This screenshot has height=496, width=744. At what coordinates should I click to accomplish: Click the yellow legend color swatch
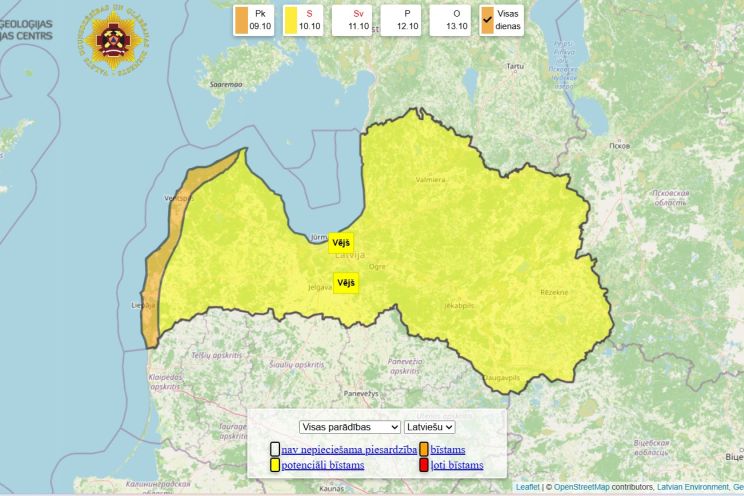(x=275, y=465)
